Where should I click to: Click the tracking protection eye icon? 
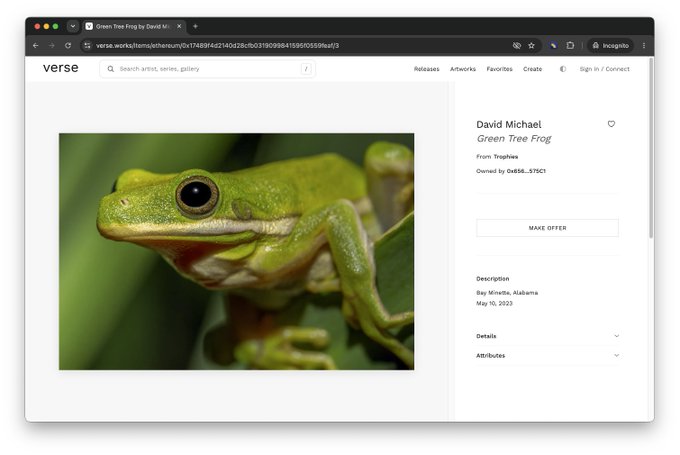click(x=517, y=46)
